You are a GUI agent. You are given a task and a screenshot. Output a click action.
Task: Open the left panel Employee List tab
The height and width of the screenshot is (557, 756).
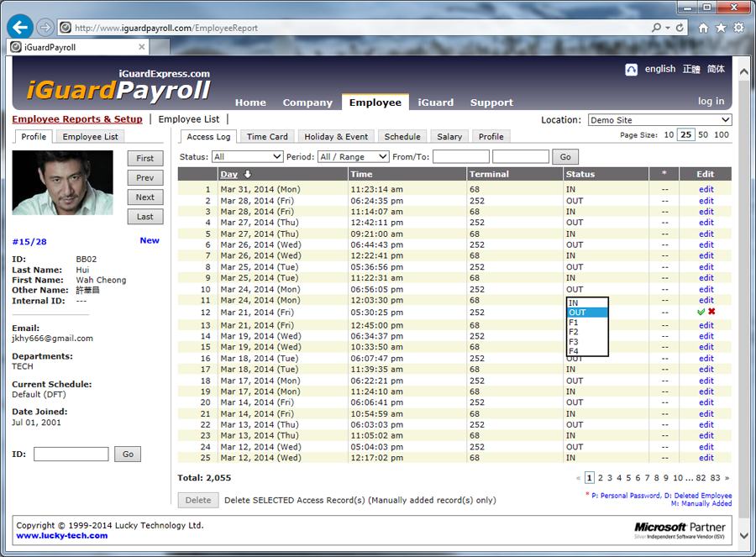pyautogui.click(x=90, y=137)
